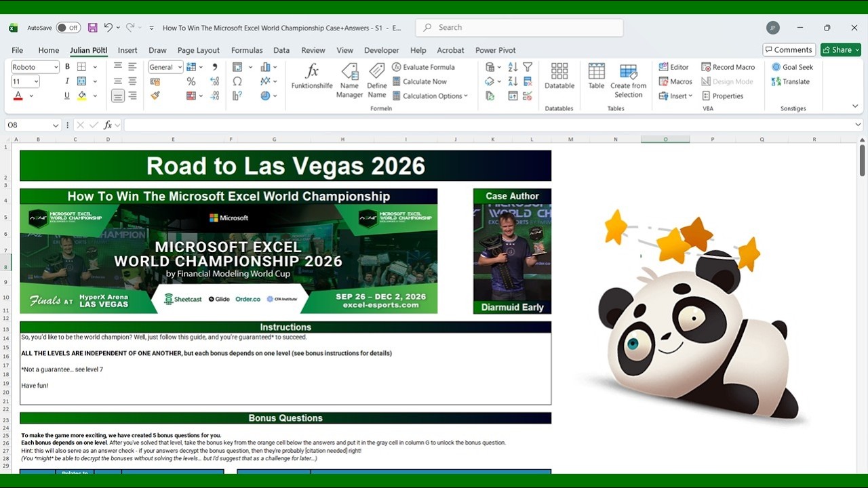This screenshot has height=488, width=868.
Task: Switch to the Power Pivot tab
Action: click(x=496, y=50)
